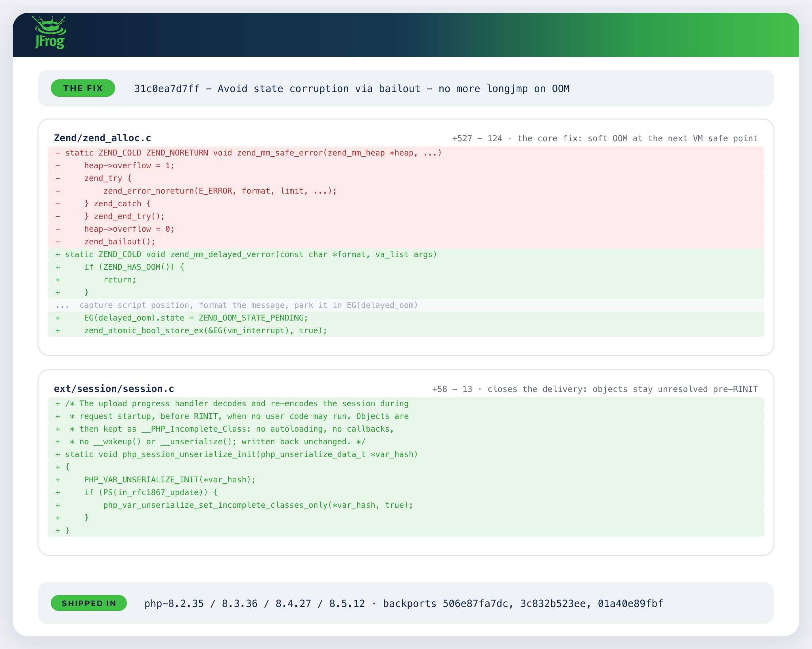Click the green THE FIX badge

click(x=83, y=88)
